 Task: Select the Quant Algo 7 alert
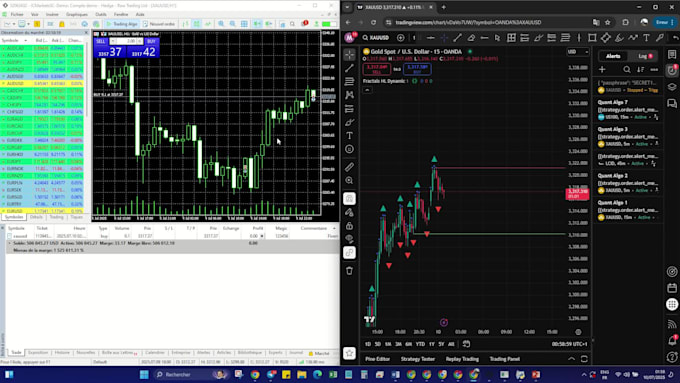(x=628, y=110)
